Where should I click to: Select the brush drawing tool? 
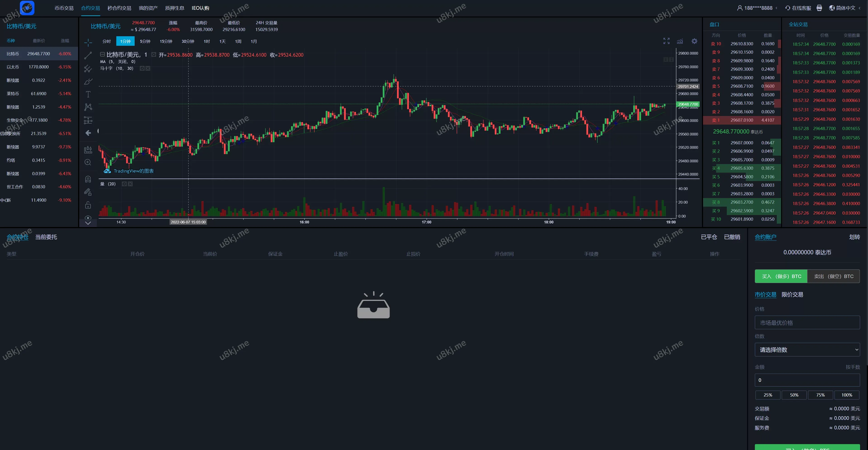(88, 82)
